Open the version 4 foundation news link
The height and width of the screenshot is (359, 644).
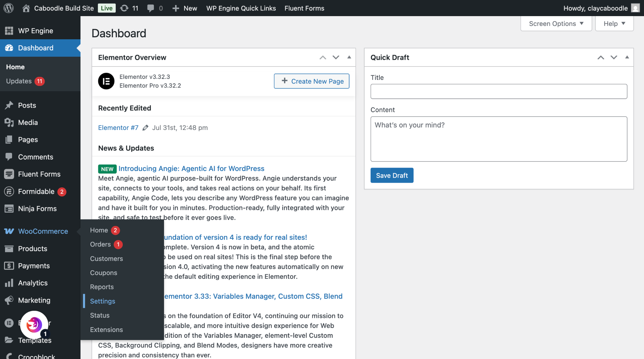[235, 237]
